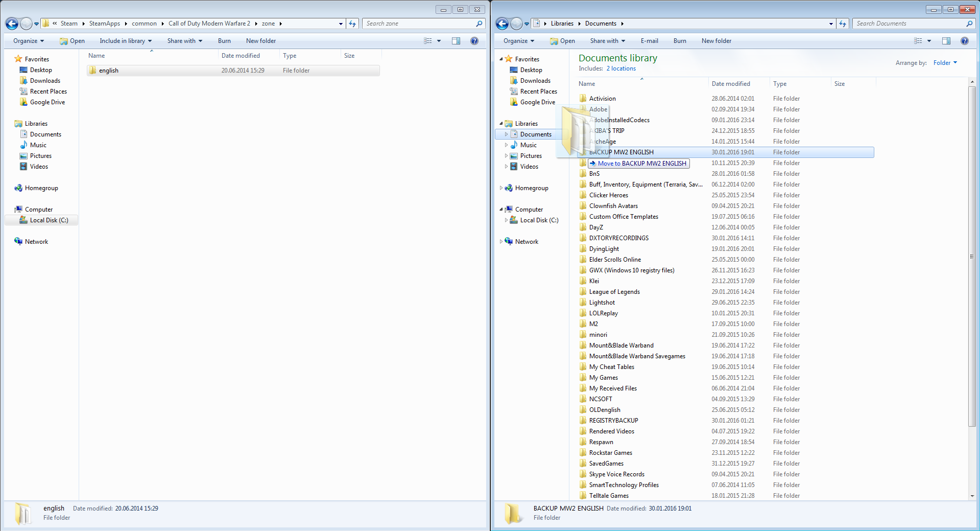The height and width of the screenshot is (531, 980).
Task: Open Help in Documents window
Action: point(965,41)
